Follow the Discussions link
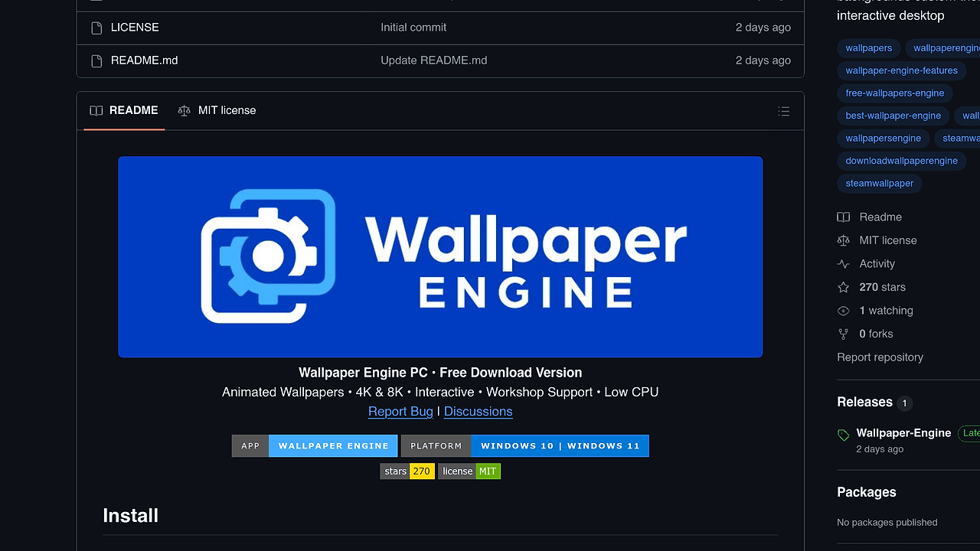This screenshot has width=980, height=551. point(478,412)
